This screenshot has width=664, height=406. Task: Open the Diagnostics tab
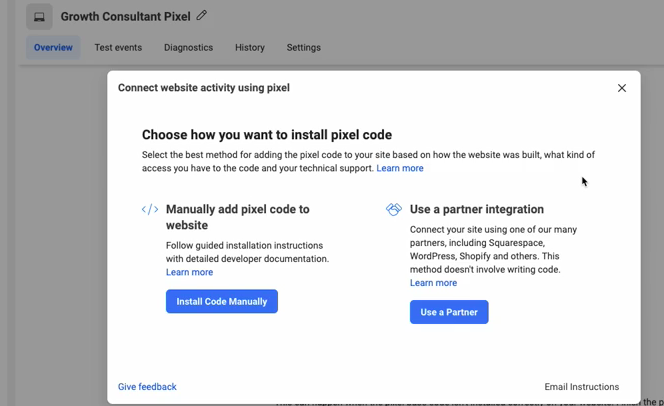188,47
